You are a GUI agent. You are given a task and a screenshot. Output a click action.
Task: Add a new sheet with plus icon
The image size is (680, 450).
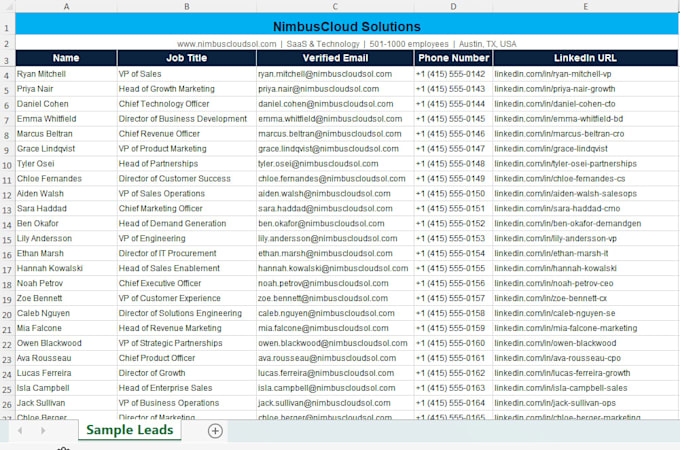click(215, 431)
